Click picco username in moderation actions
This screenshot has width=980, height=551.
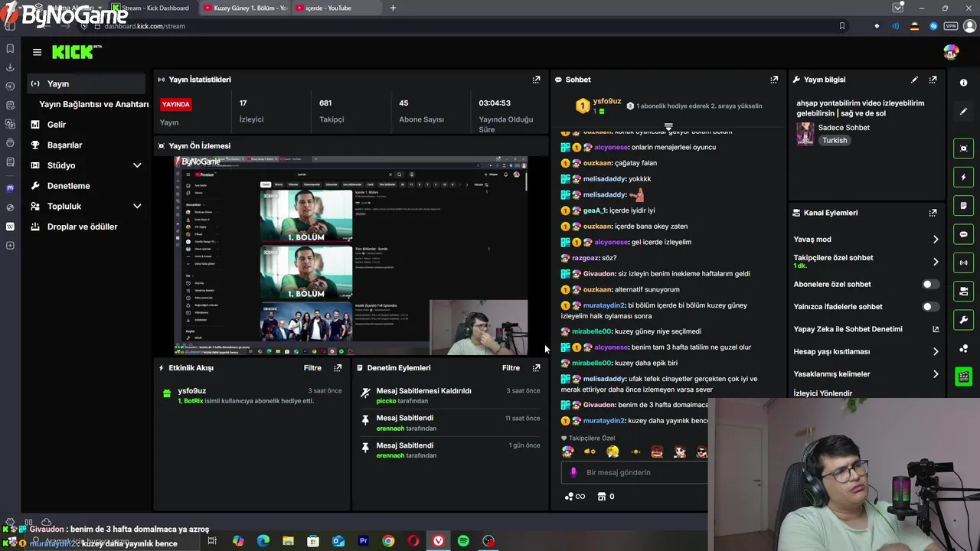387,401
